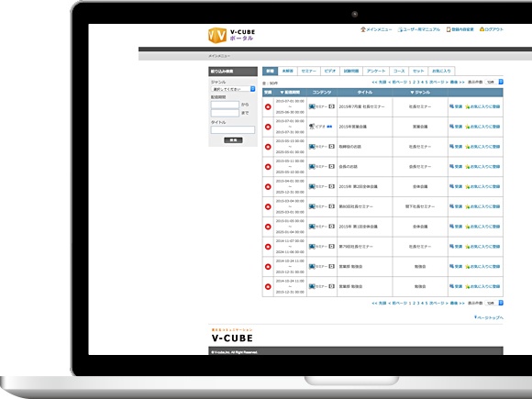Open the 表示件数 dropdown below the table

click(494, 303)
